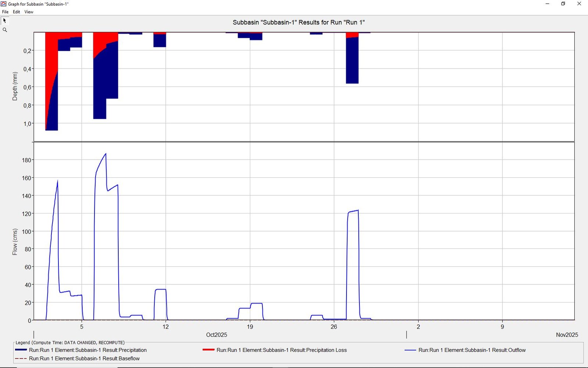Activate the zoom magnifier tool
588x368 pixels.
[5, 30]
